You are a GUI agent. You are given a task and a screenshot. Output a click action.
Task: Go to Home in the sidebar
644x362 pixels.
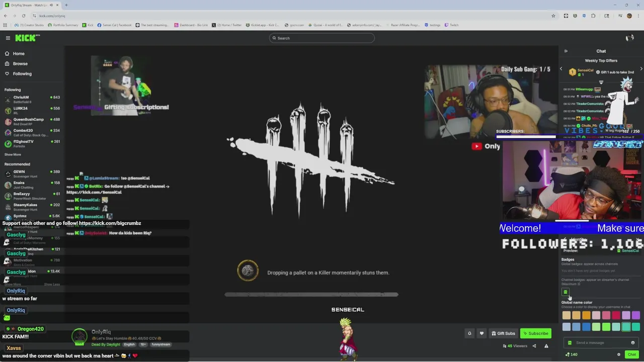(19, 53)
